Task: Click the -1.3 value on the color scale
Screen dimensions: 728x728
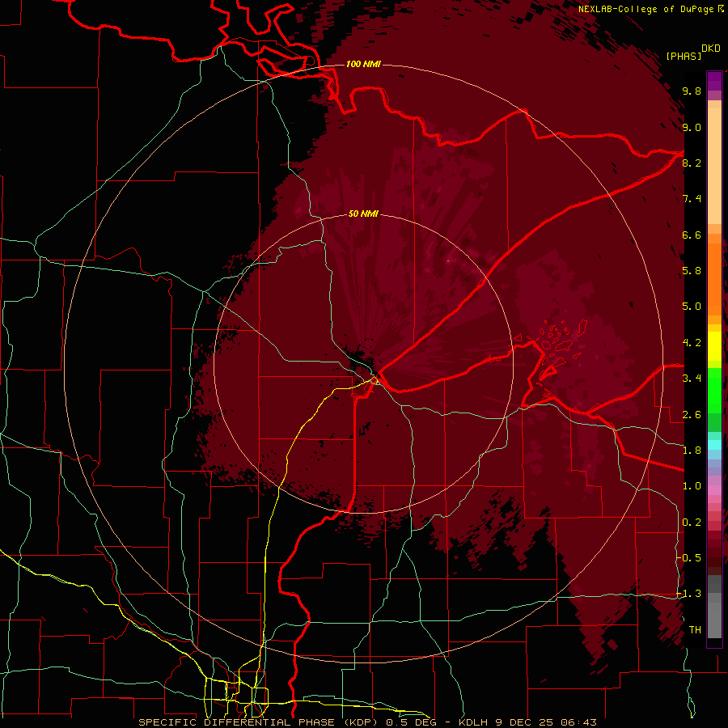Action: [x=689, y=594]
